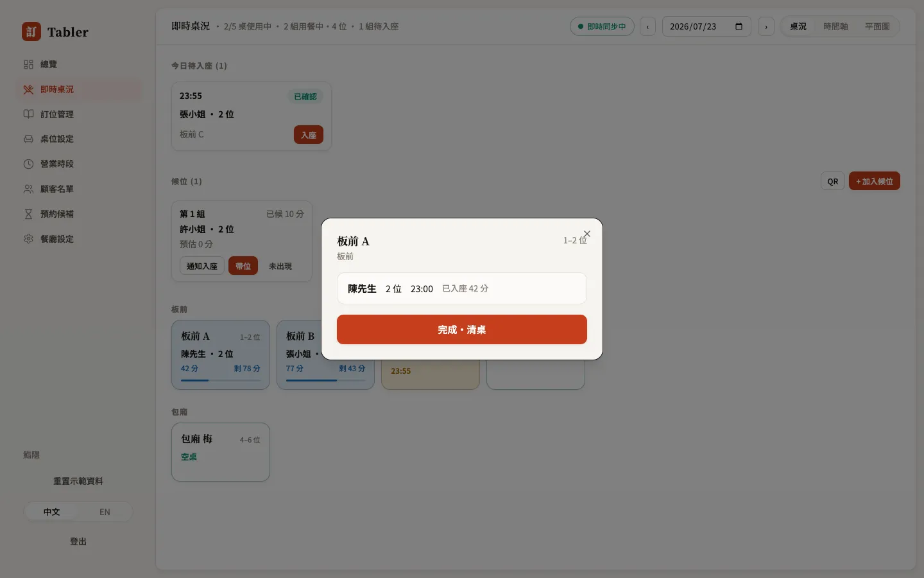This screenshot has width=924, height=578.
Task: Click +加入候位 button
Action: click(875, 181)
